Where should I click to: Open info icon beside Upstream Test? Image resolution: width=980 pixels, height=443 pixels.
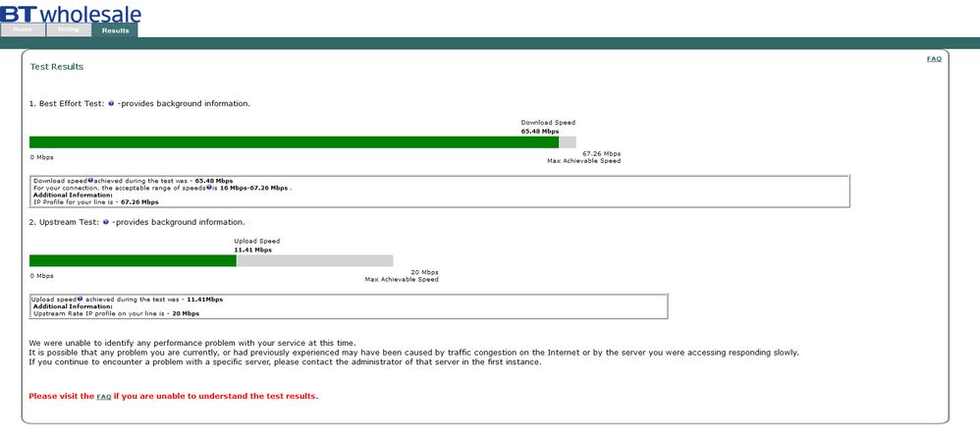tap(106, 222)
